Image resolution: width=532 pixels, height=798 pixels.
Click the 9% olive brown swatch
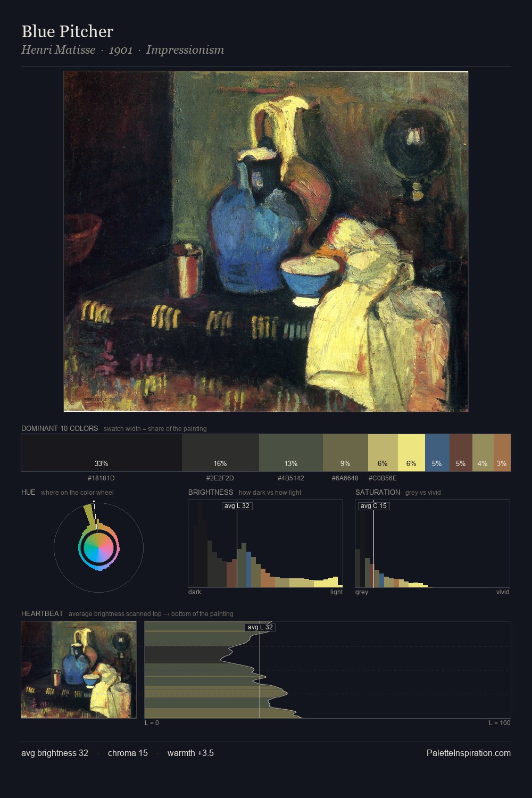pyautogui.click(x=345, y=453)
